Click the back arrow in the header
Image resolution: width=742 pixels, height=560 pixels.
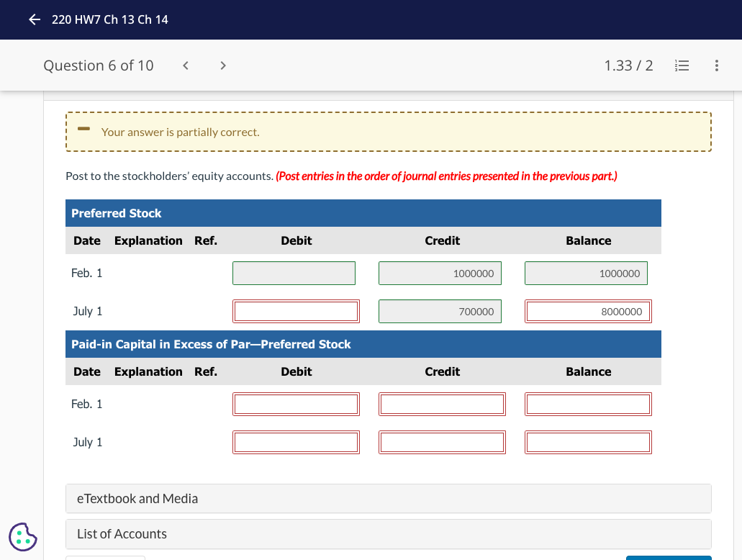click(x=34, y=19)
